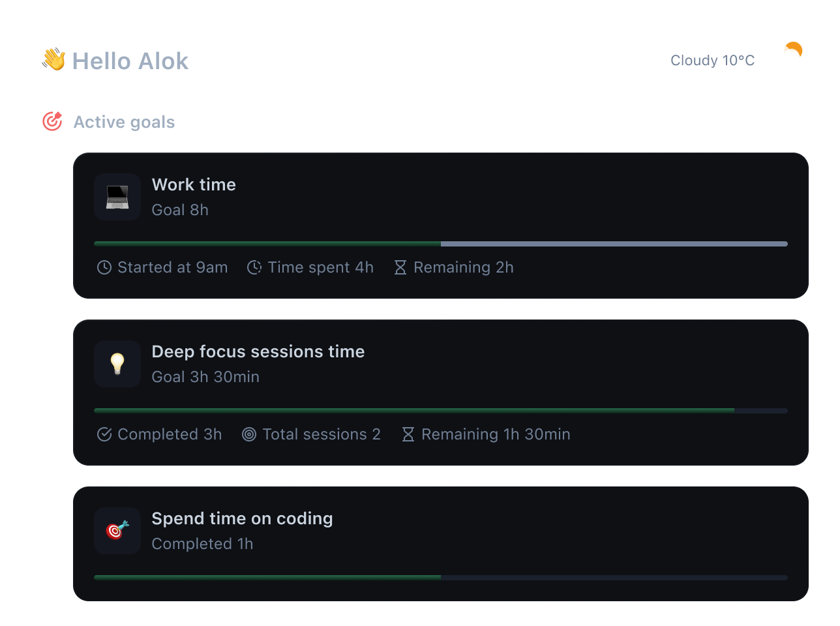This screenshot has width=840, height=626.
Task: Click the Hello Alok greeting heading
Action: coord(130,61)
